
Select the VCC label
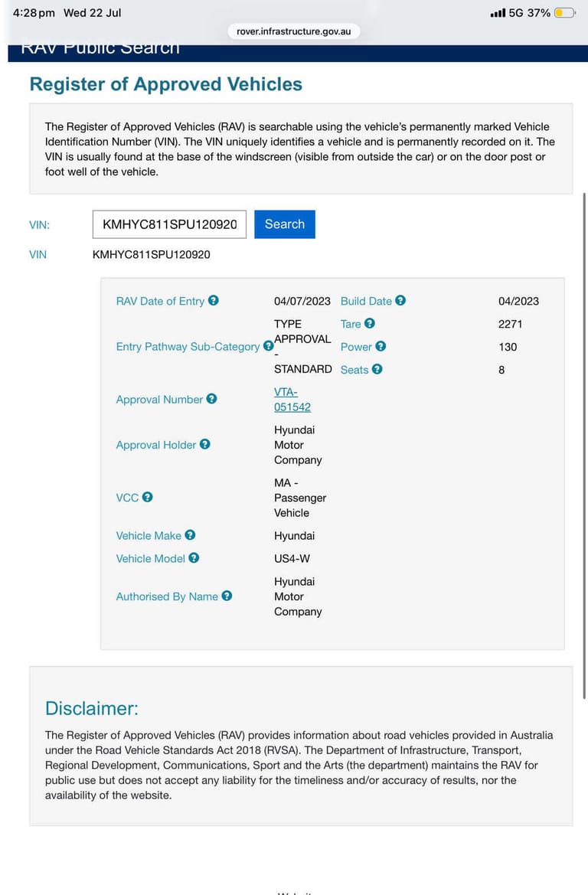pyautogui.click(x=127, y=497)
